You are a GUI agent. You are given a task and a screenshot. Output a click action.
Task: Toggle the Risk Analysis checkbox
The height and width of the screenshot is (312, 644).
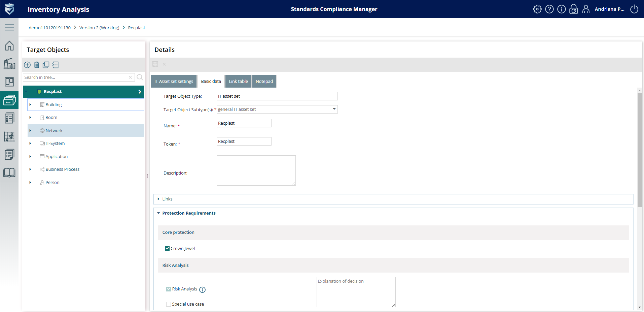coord(168,289)
